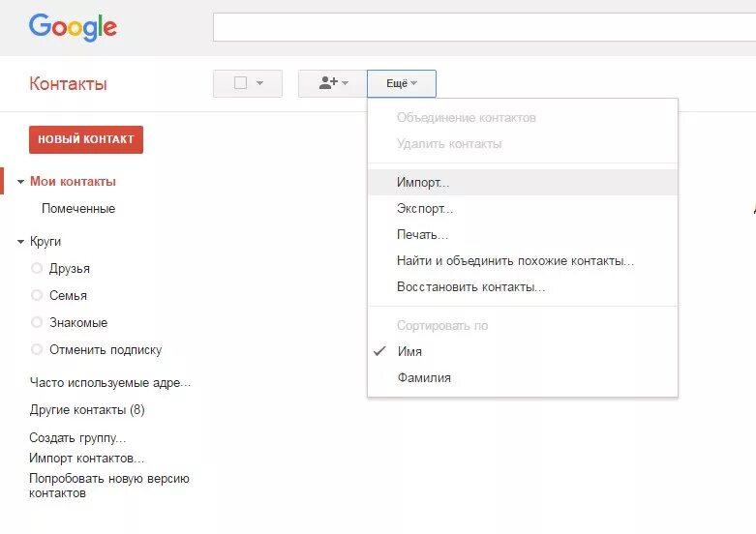The height and width of the screenshot is (534, 756).
Task: Choose Найти и объединить похожие контакты
Action: 523,261
